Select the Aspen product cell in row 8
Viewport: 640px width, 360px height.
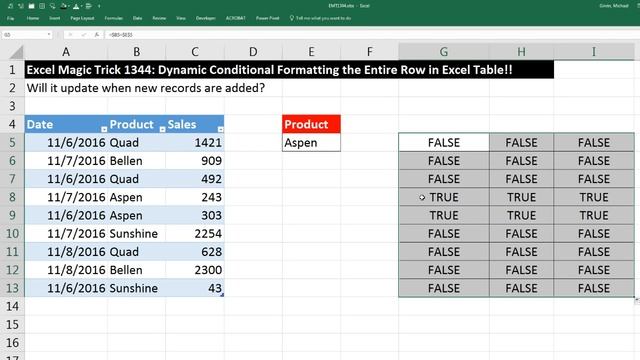click(x=136, y=197)
